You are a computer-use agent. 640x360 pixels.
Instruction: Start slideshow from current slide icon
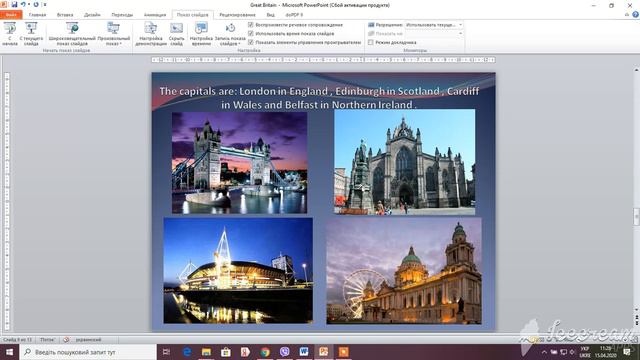click(31, 28)
